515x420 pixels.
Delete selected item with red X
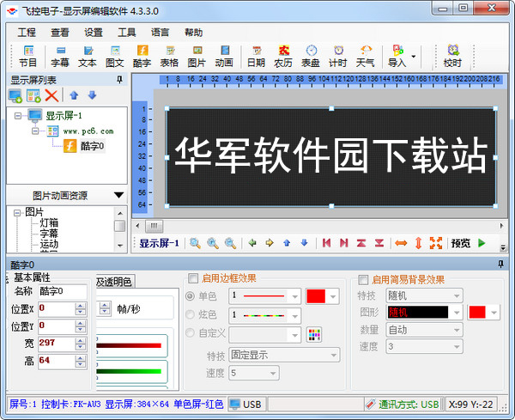[51, 95]
